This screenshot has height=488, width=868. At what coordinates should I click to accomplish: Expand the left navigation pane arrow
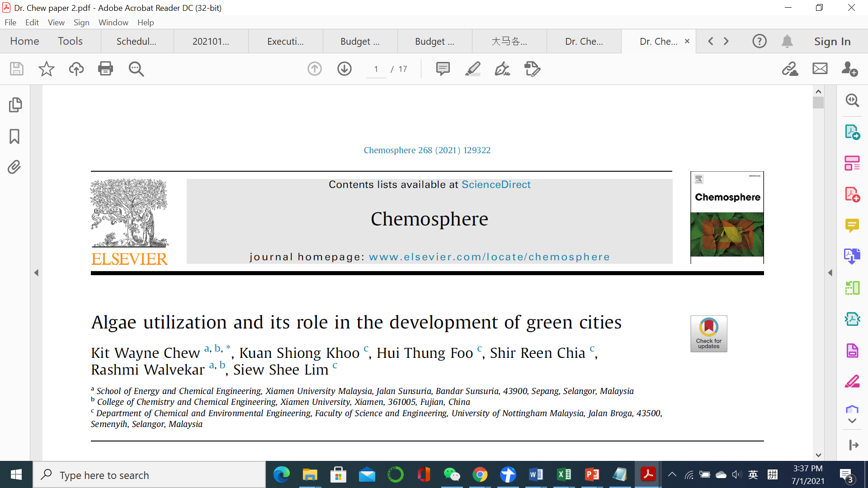point(36,272)
